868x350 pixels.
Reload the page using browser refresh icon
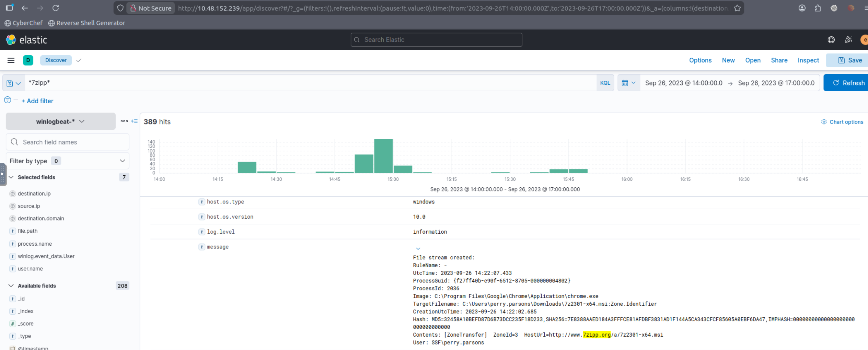[56, 8]
